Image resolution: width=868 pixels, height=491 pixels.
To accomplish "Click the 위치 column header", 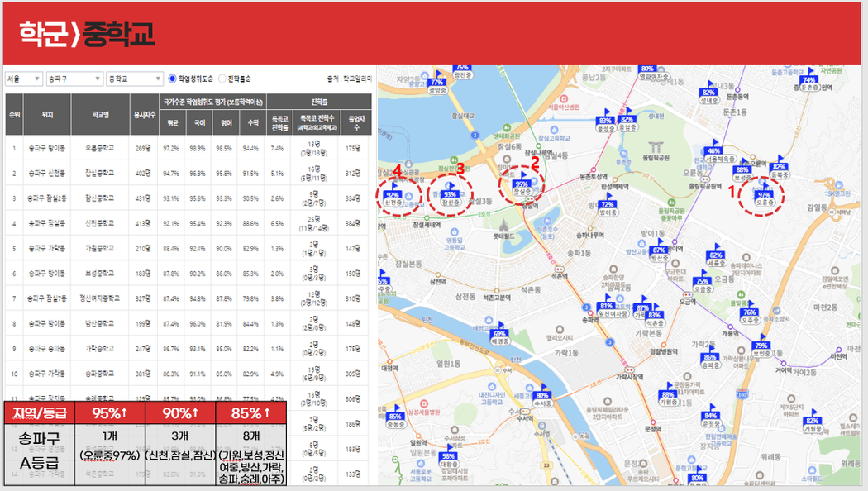I will pos(48,114).
